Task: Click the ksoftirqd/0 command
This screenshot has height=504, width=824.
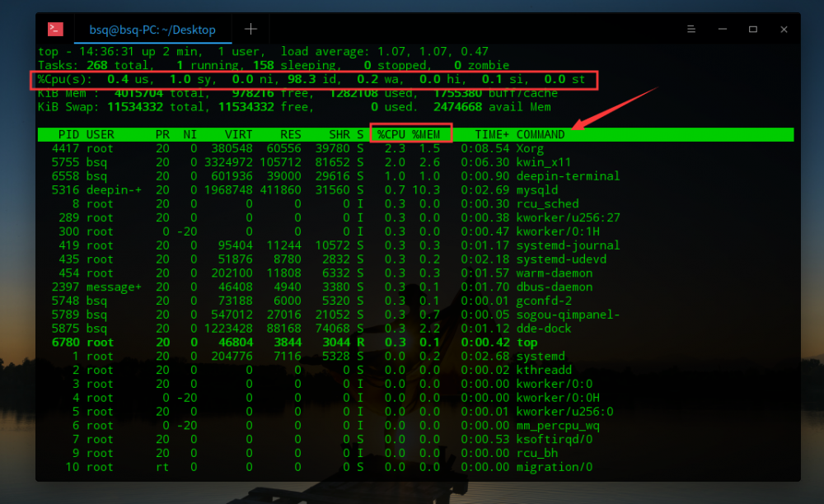Action: click(x=555, y=440)
